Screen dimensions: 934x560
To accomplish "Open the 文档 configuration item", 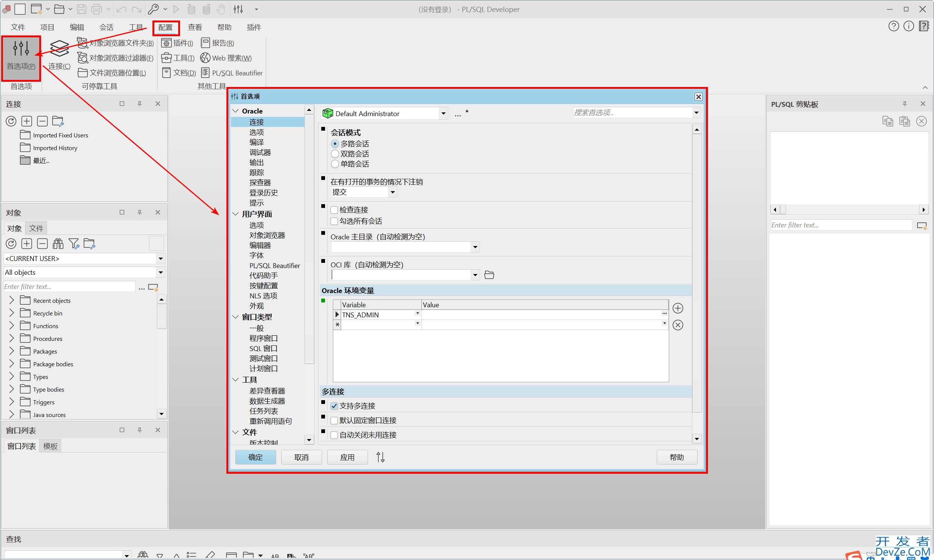I will coord(179,73).
